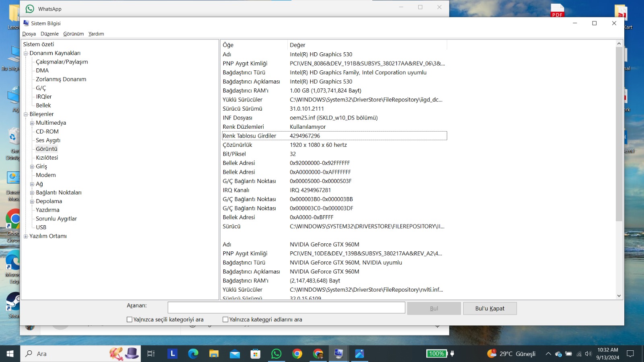Open the volume speaker tray icon
Viewport: 644px width, 362px height.
(588, 354)
